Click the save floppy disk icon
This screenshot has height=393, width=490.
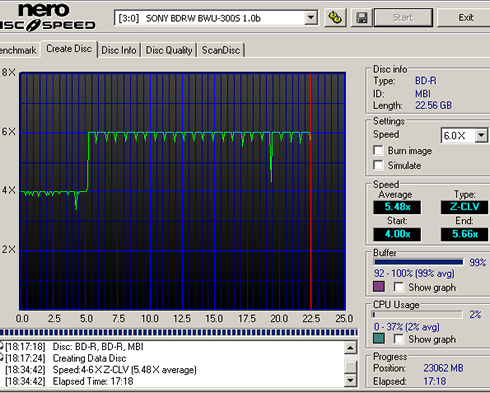pyautogui.click(x=361, y=18)
